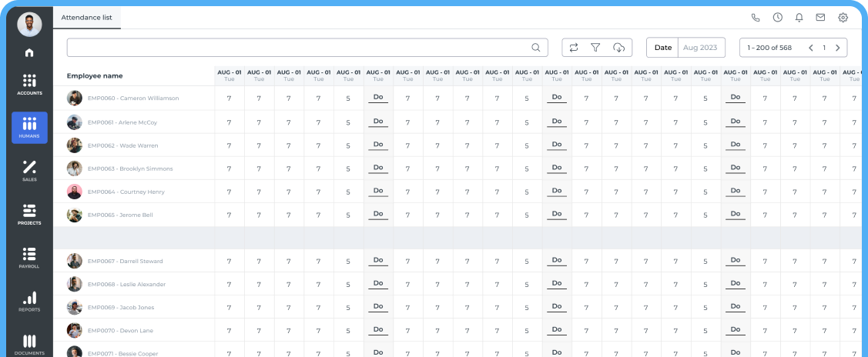Open EMP0060 Cameron Williamson's record
This screenshot has height=357, width=868.
[132, 98]
